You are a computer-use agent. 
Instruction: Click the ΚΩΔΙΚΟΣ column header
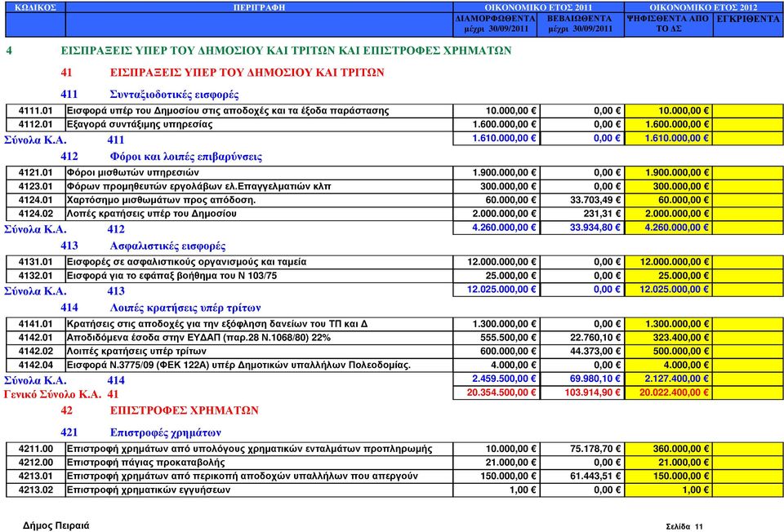(x=35, y=7)
